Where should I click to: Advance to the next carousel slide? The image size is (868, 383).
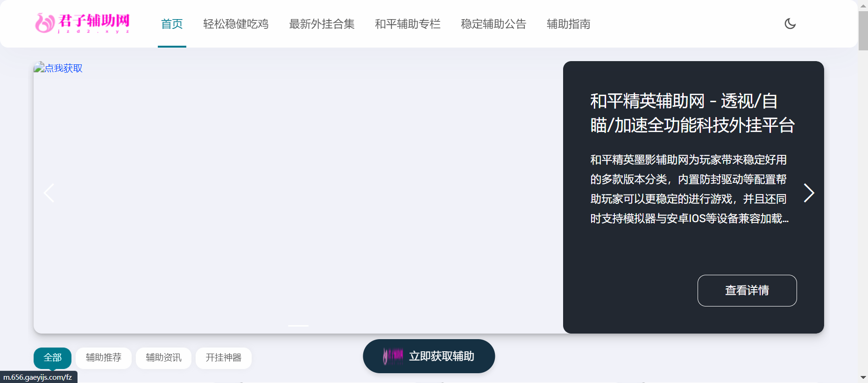(809, 193)
